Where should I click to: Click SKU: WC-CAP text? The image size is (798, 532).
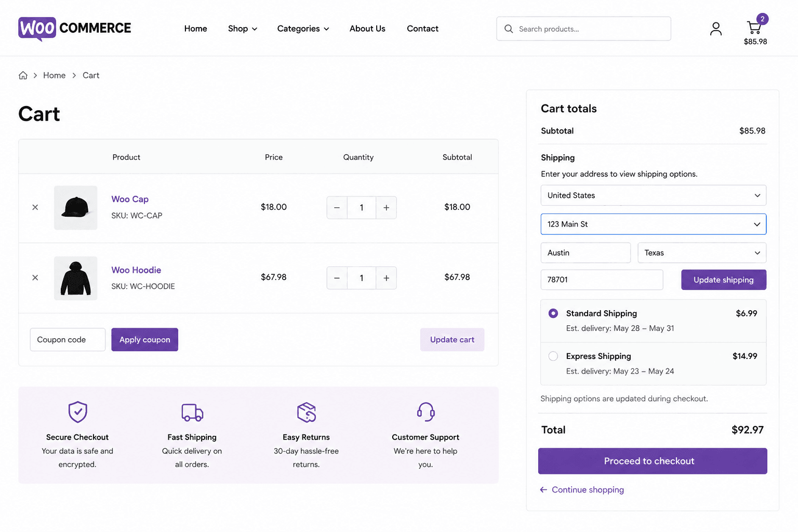137,216
